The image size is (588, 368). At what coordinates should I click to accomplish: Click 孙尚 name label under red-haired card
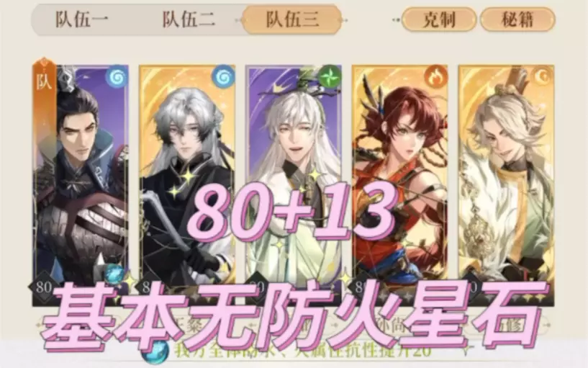coord(392,326)
